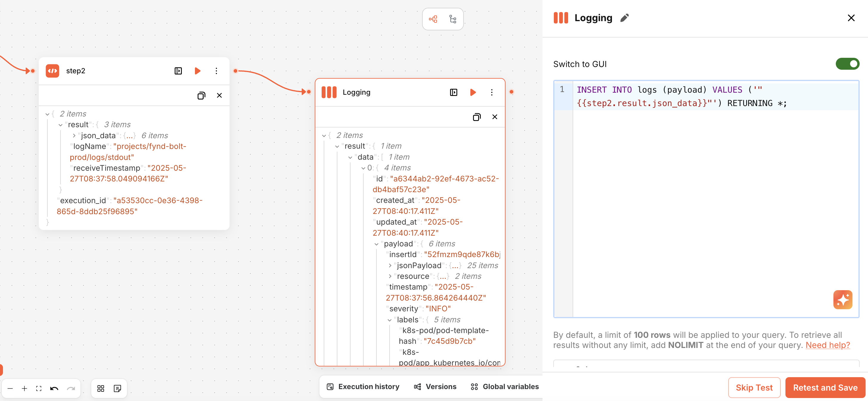Click line number 1 in editor gutter
This screenshot has height=401, width=868.
[x=562, y=90]
